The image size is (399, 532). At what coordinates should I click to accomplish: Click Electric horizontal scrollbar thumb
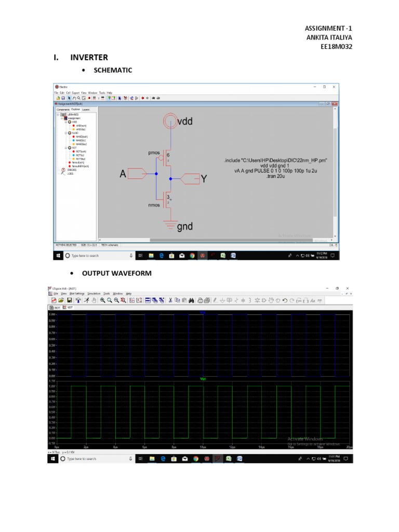(x=231, y=240)
